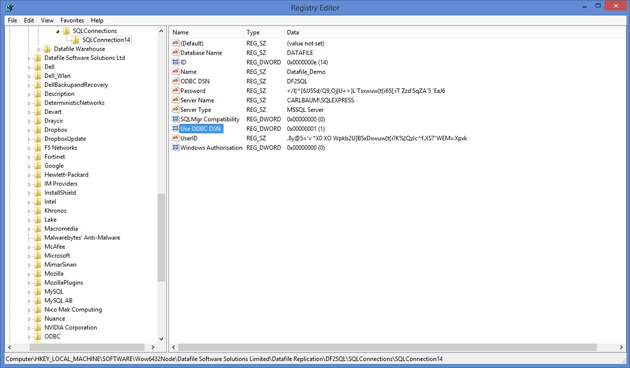Click the values pane scroll left arrow
This screenshot has height=368, width=630.
[x=174, y=347]
